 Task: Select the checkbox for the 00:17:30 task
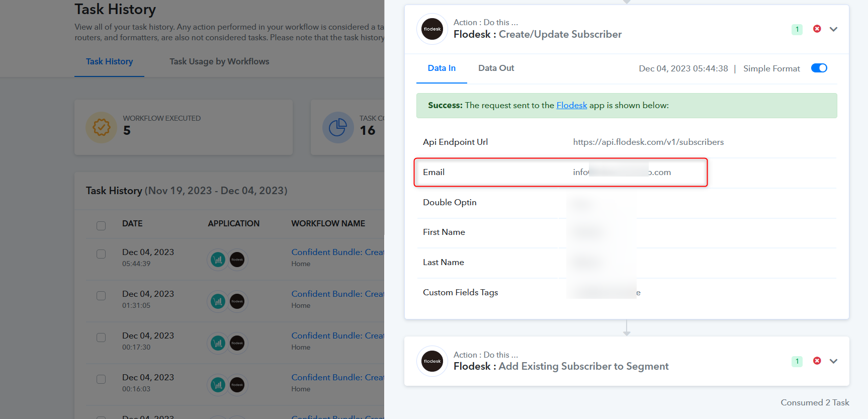pos(101,338)
